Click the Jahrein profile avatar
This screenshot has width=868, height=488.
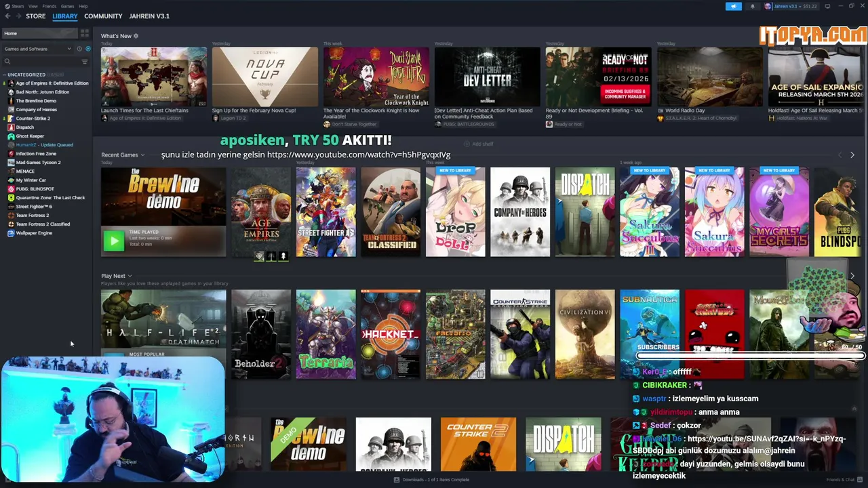click(768, 6)
